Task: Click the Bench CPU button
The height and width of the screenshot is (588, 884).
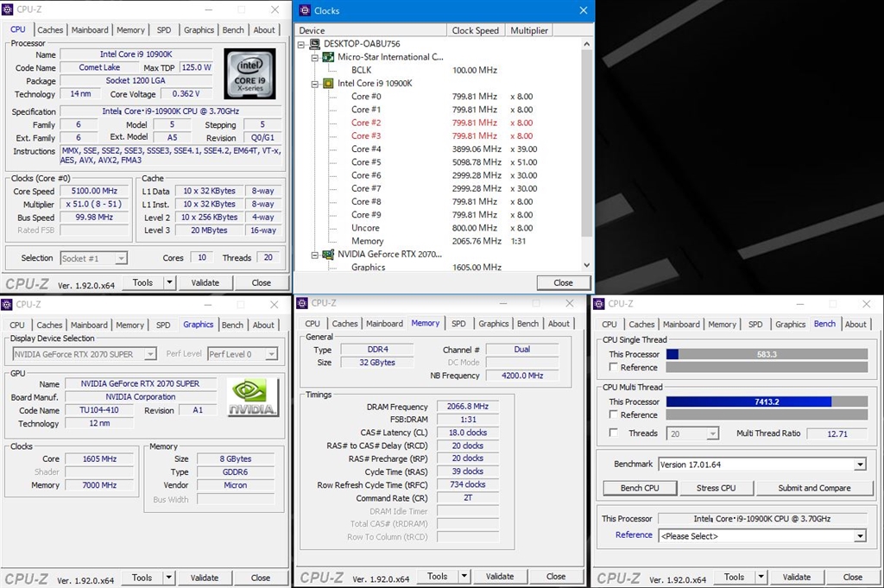Action: [x=640, y=488]
